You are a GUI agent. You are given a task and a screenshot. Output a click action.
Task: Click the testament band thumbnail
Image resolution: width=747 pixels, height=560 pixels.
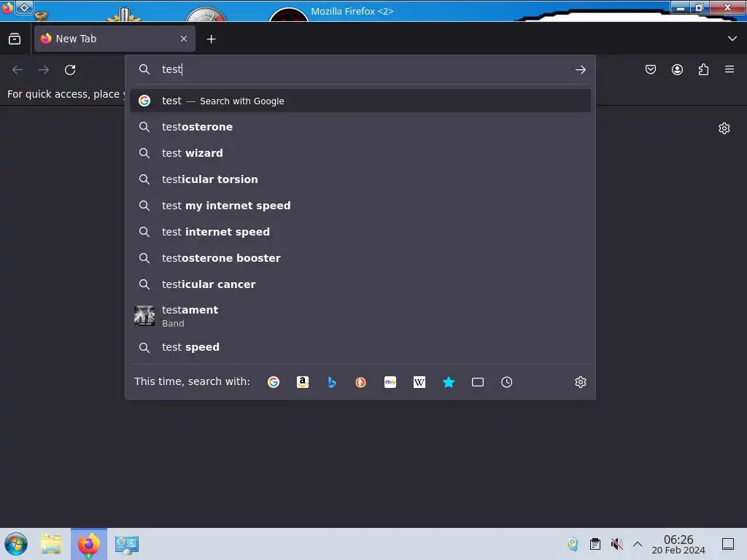pos(144,316)
